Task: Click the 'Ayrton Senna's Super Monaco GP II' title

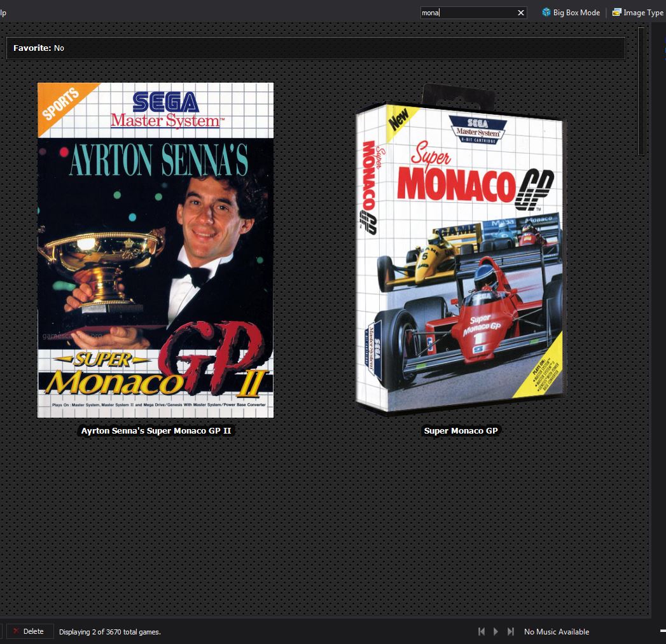Action: click(156, 430)
